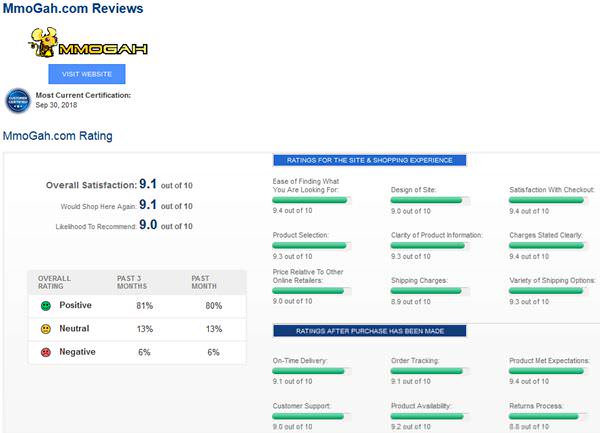The height and width of the screenshot is (433, 600).
Task: Click the 80% Positive past month value
Action: tap(214, 306)
